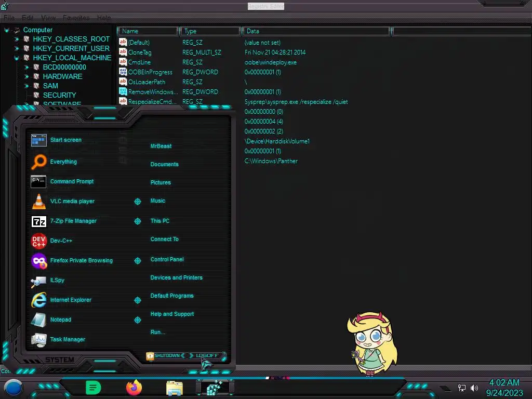Launch ILSpy icon
This screenshot has height=399, width=532.
pyautogui.click(x=38, y=281)
